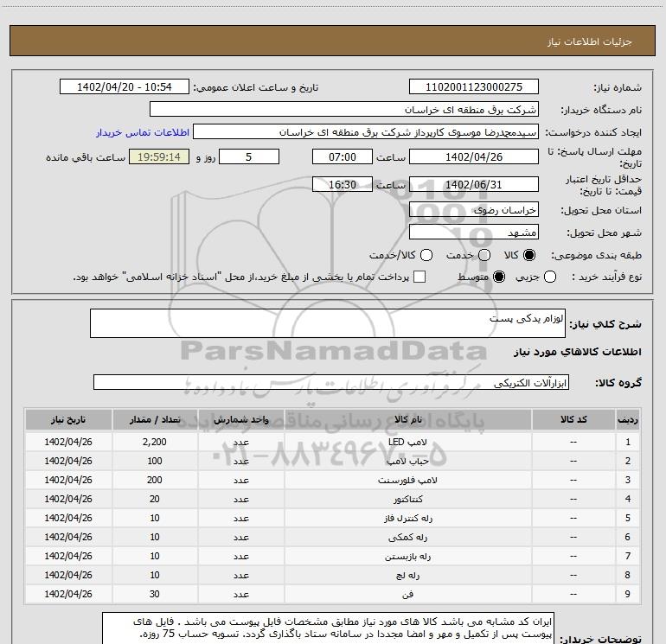Choose the جزیی purchase type radio
666x644 pixels.
tap(550, 277)
